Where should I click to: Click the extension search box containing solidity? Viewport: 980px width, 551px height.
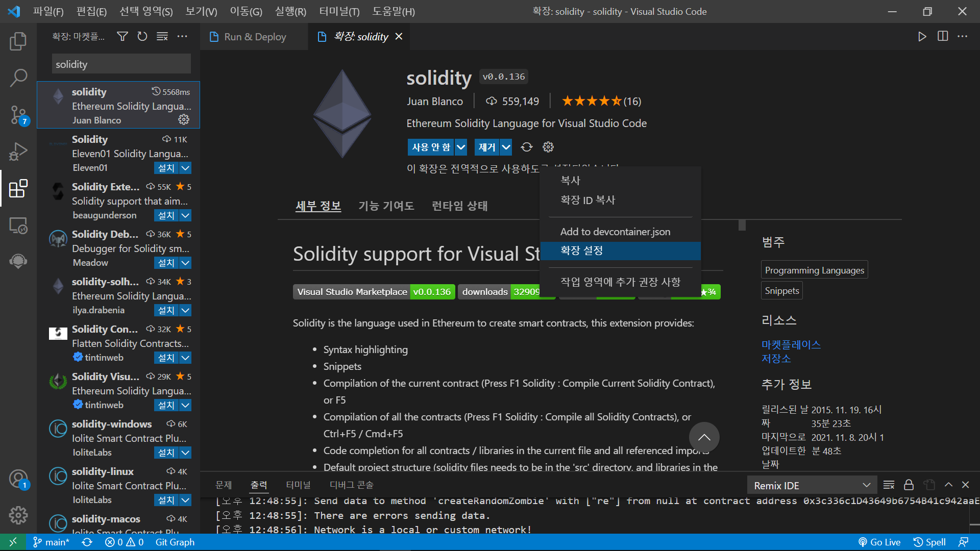tap(121, 64)
